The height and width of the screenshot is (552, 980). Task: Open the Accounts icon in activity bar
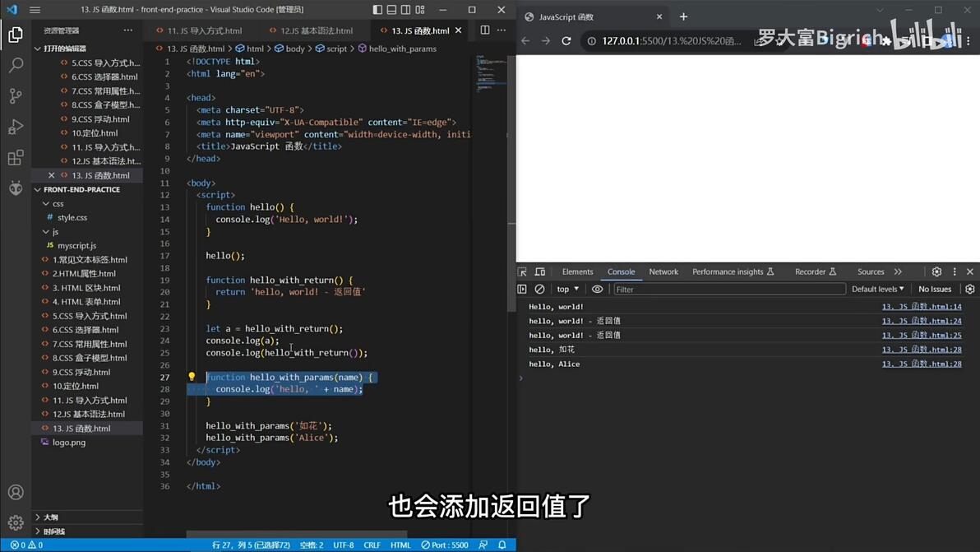coord(16,492)
